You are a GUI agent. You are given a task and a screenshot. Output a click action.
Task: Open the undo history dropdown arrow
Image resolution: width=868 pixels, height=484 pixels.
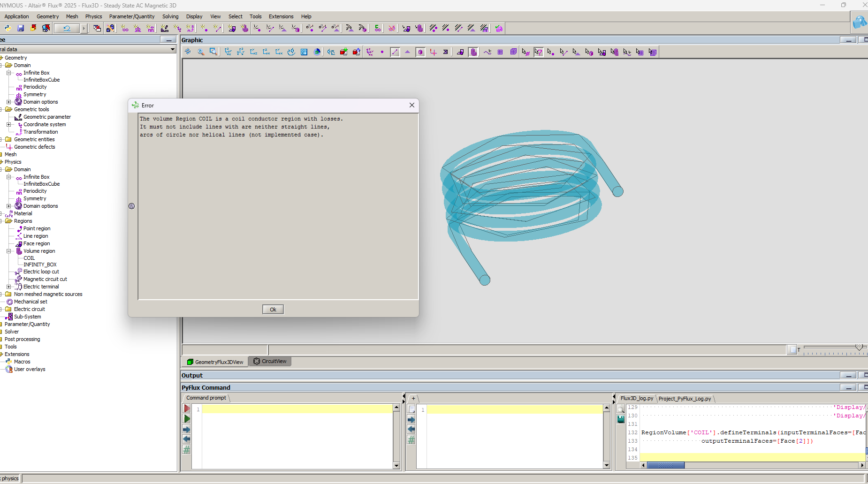tap(84, 28)
